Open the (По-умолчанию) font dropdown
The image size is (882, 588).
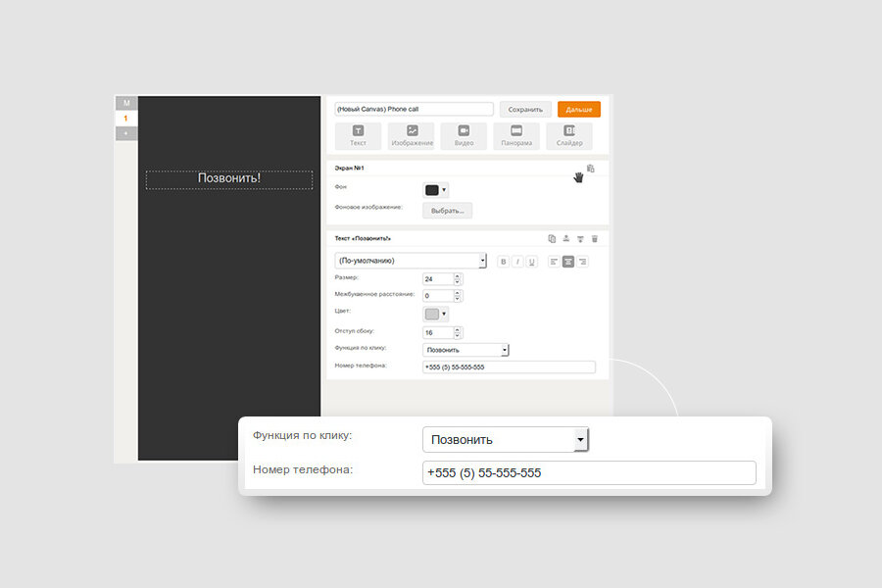coord(410,260)
